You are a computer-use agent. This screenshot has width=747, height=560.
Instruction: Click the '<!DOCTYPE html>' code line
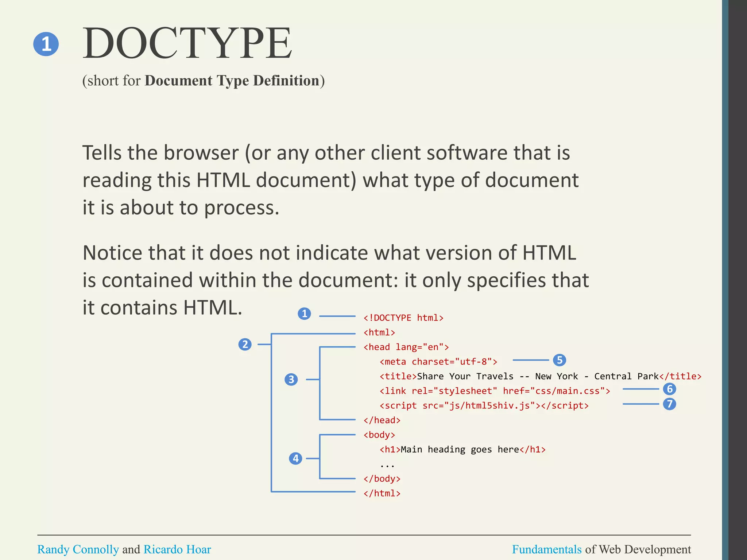click(x=403, y=318)
